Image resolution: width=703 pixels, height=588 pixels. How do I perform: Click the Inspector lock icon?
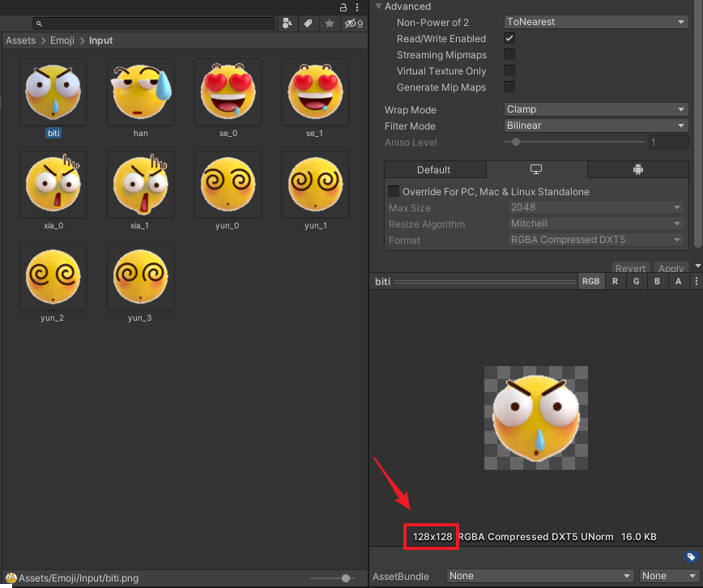[x=343, y=6]
